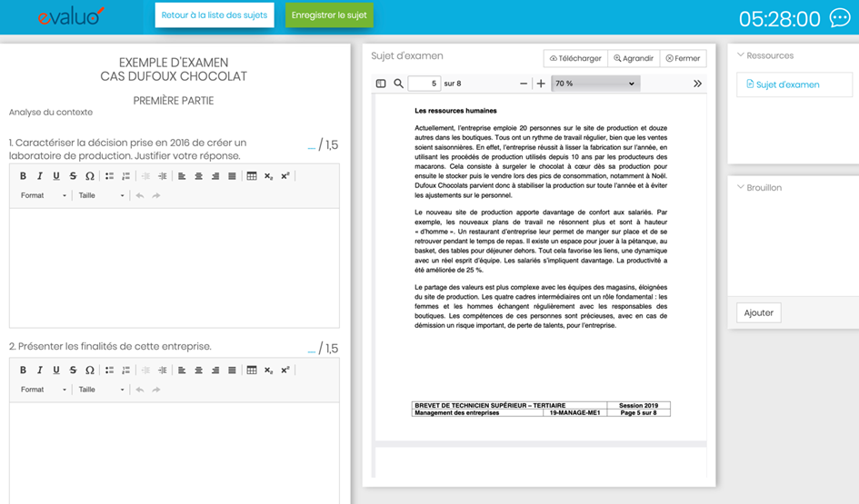
Task: Open the 70 % zoom dropdown
Action: (x=595, y=84)
